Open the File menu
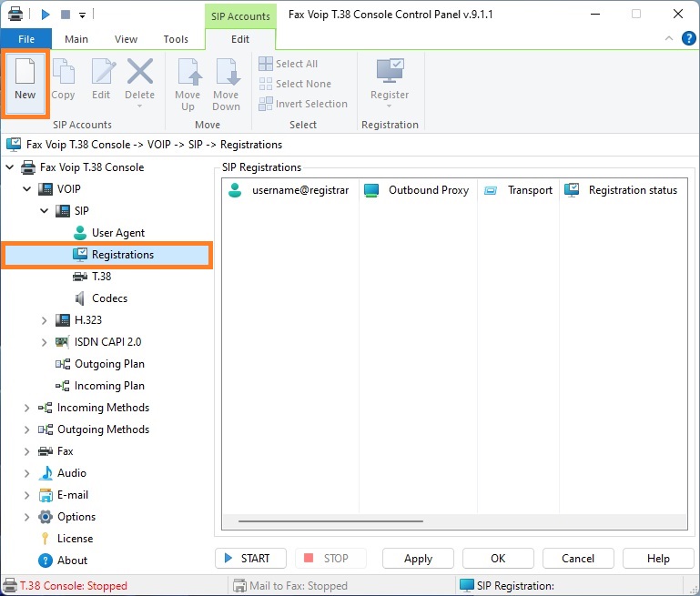700x596 pixels. pyautogui.click(x=26, y=39)
